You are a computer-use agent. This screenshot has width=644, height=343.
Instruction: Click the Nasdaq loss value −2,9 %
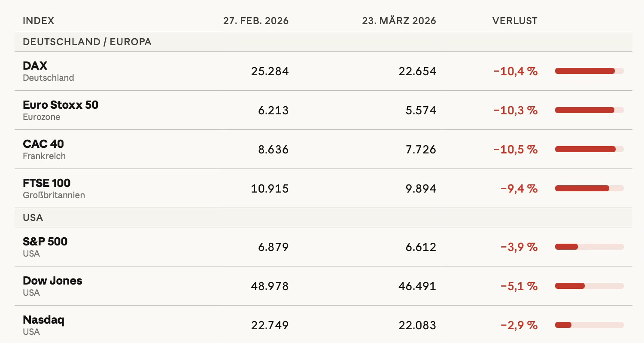(x=519, y=325)
